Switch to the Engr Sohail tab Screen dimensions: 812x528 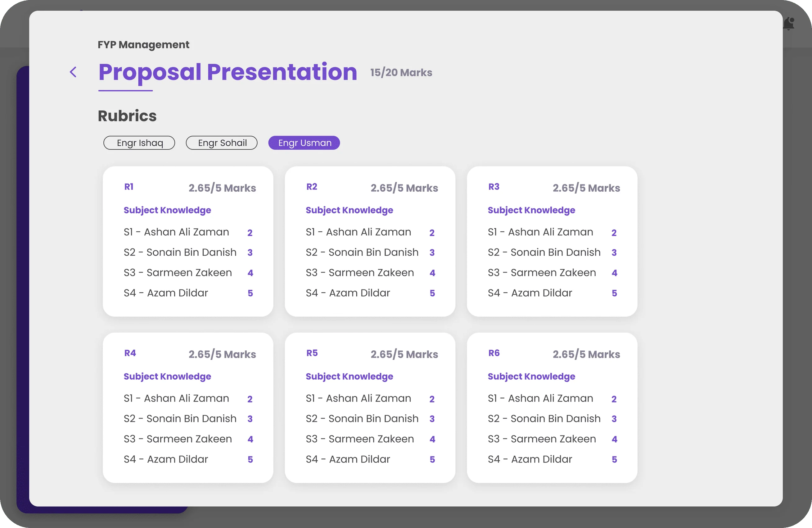click(x=221, y=143)
